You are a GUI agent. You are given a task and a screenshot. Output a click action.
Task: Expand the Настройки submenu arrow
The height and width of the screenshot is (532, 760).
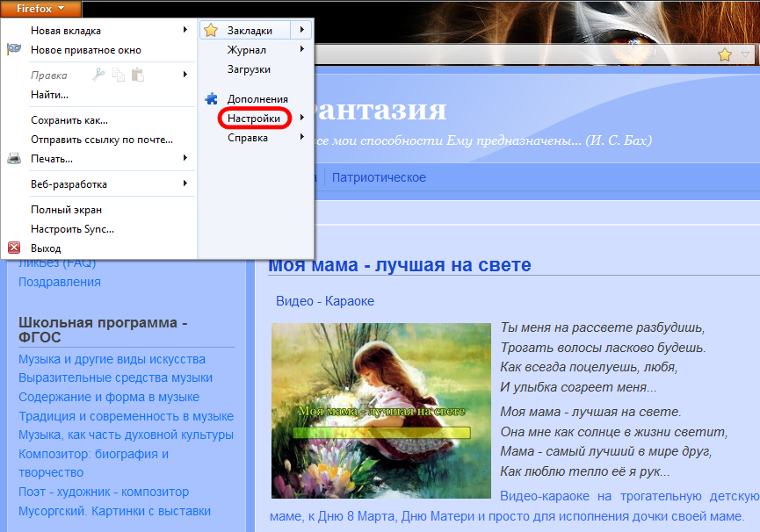[x=301, y=118]
